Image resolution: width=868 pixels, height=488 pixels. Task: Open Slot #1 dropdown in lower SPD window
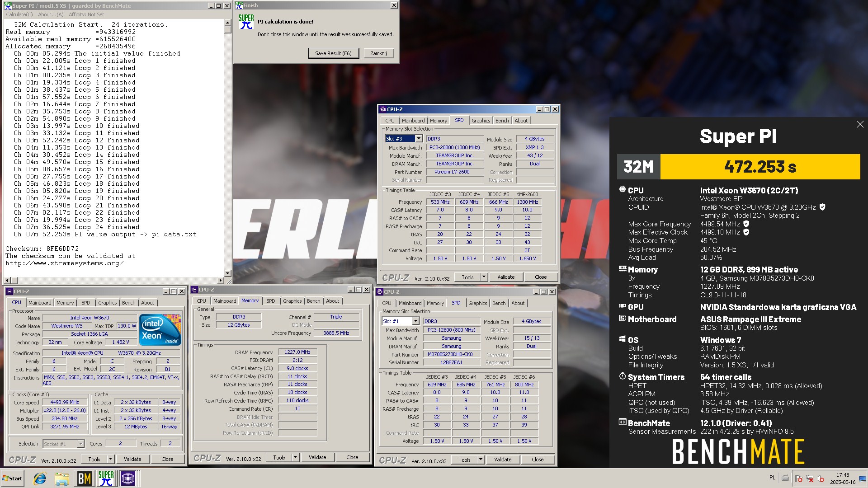(x=415, y=321)
